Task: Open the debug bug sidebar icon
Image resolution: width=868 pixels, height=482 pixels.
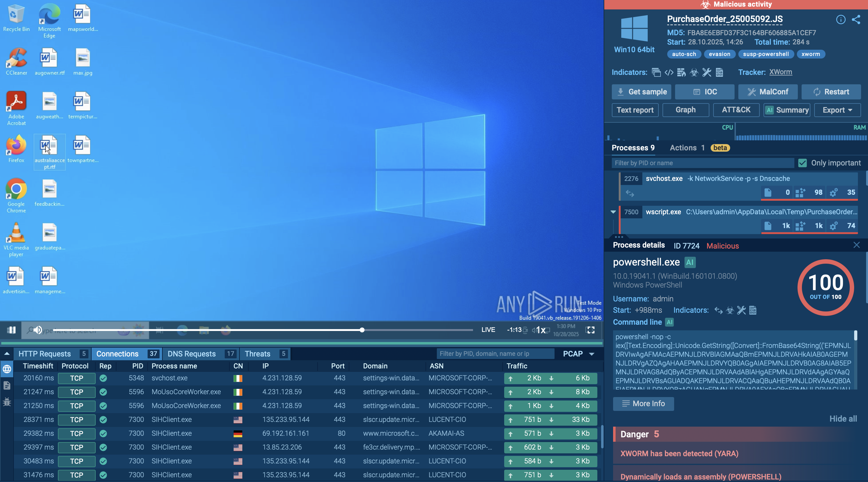Action: point(7,401)
